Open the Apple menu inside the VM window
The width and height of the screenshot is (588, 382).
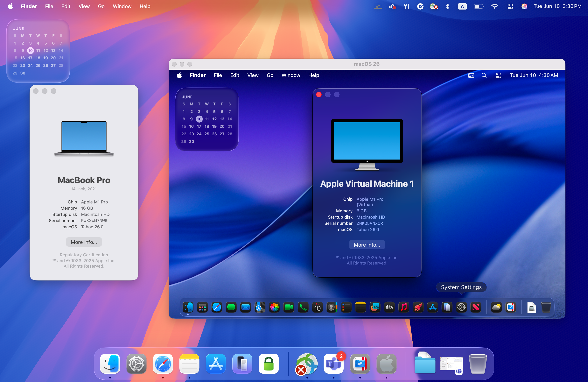pos(180,75)
